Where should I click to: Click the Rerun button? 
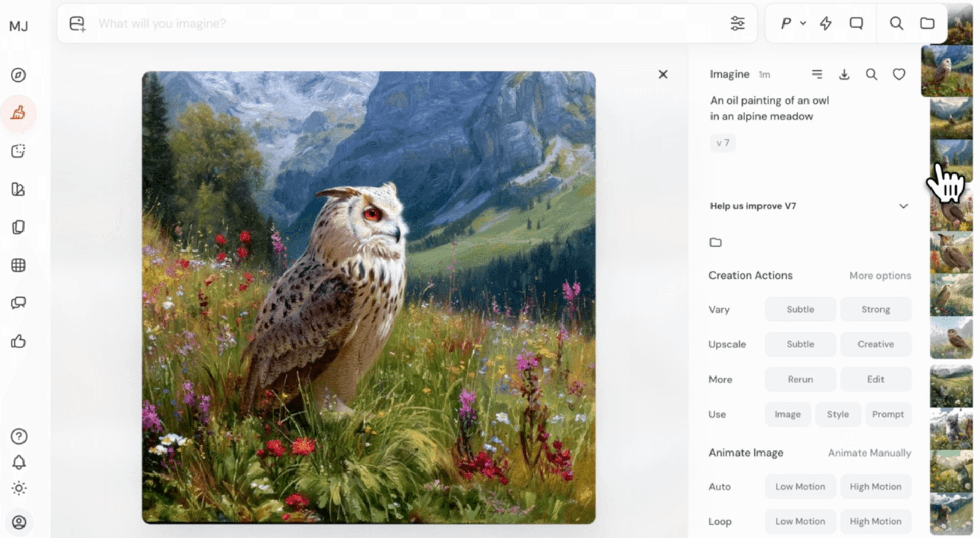[x=800, y=379]
